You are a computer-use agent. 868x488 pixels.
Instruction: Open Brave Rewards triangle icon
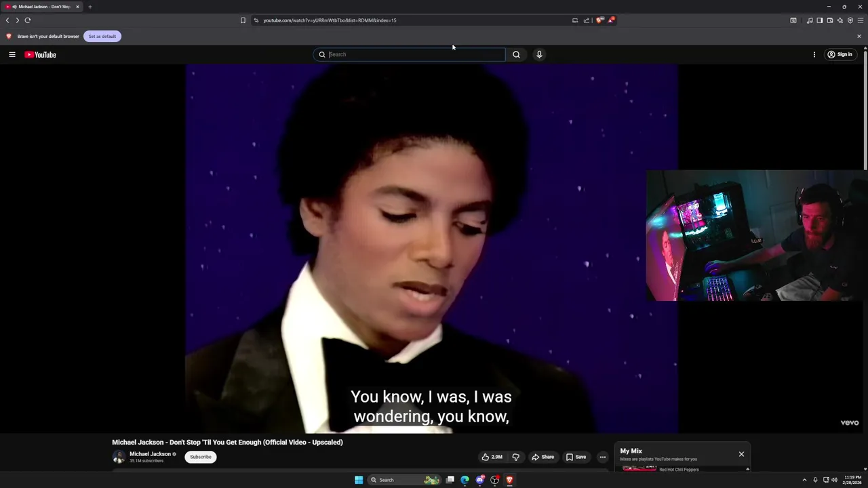pyautogui.click(x=611, y=20)
